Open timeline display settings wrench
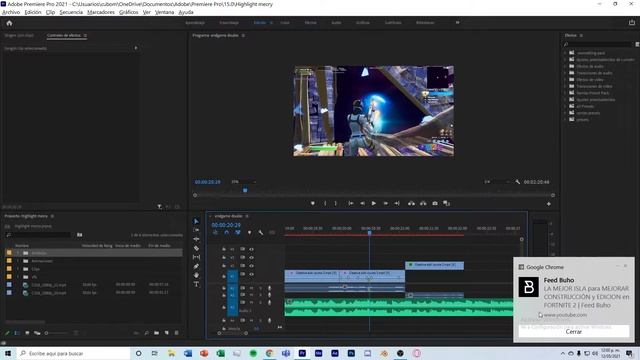640x360 pixels. pos(260,233)
